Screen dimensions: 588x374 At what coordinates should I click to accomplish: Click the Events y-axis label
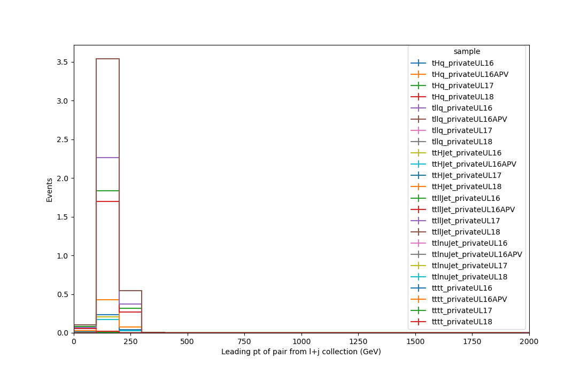(x=50, y=190)
